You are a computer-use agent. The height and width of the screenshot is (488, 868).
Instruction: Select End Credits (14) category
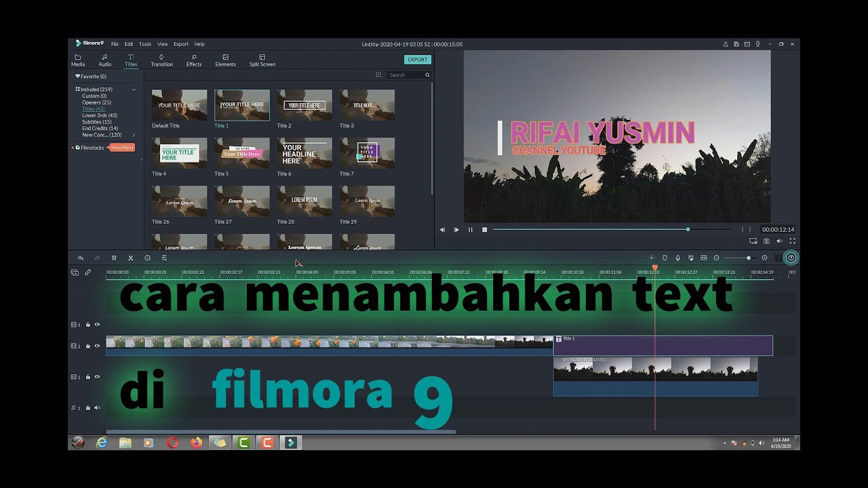100,128
